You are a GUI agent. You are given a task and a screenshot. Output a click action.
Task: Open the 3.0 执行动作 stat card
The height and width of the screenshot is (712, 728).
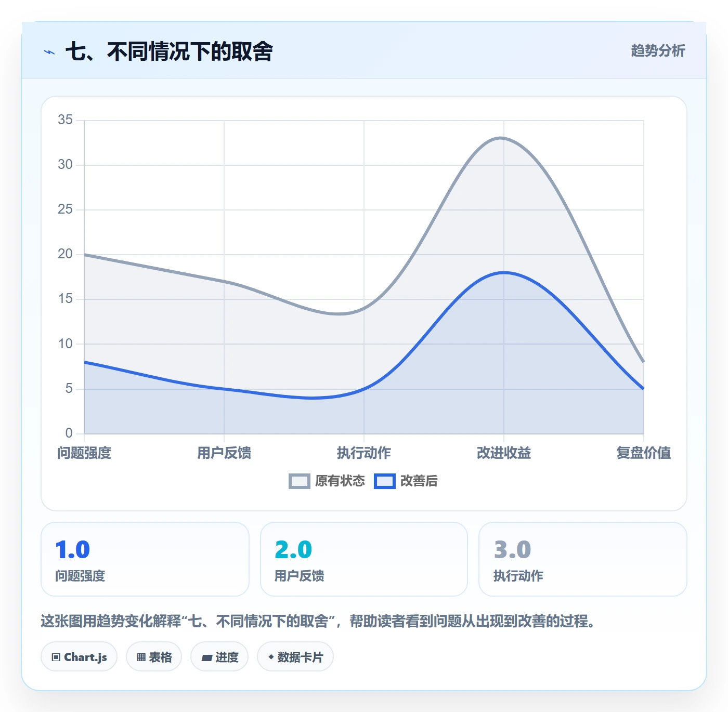(583, 559)
